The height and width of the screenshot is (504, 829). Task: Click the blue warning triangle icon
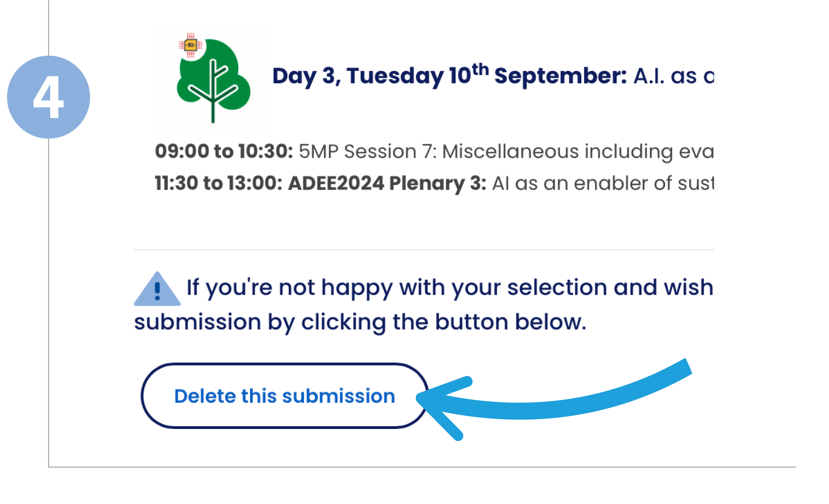click(157, 289)
